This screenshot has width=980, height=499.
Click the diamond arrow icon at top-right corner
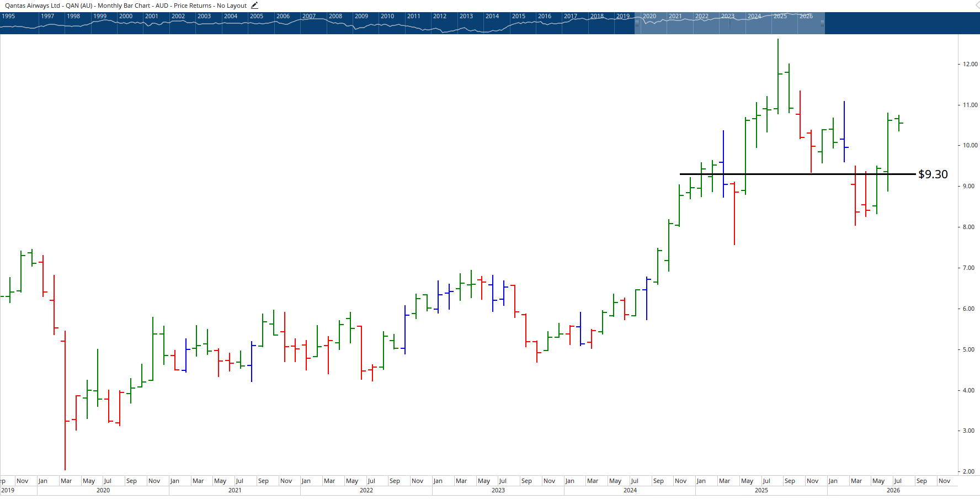click(977, 5)
